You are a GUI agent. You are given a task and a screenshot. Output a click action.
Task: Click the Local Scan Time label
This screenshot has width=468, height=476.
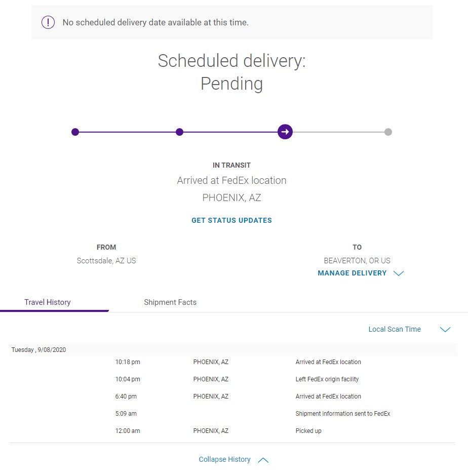pyautogui.click(x=395, y=329)
